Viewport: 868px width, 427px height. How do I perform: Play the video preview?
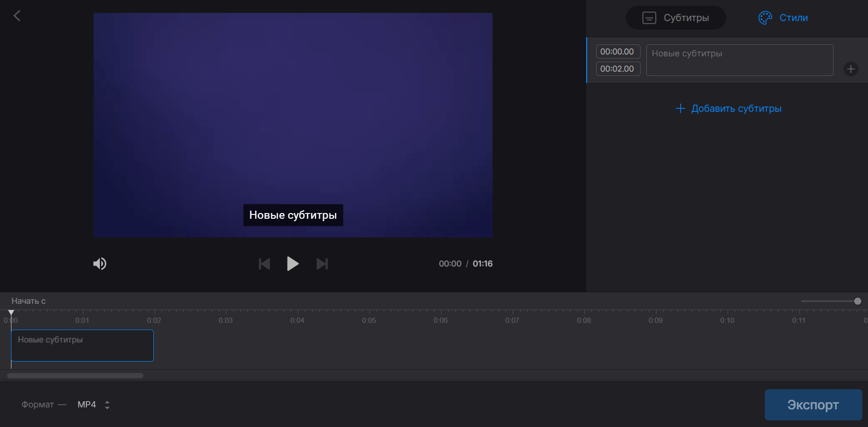point(292,264)
